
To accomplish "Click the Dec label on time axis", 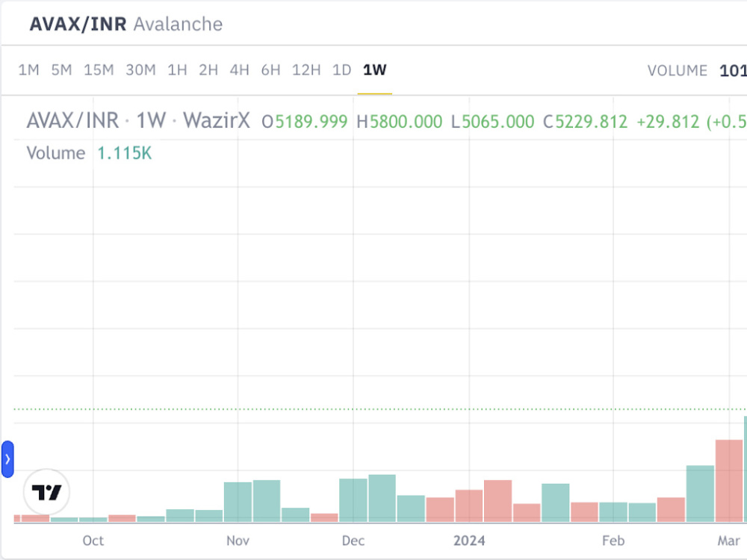I will (x=353, y=541).
